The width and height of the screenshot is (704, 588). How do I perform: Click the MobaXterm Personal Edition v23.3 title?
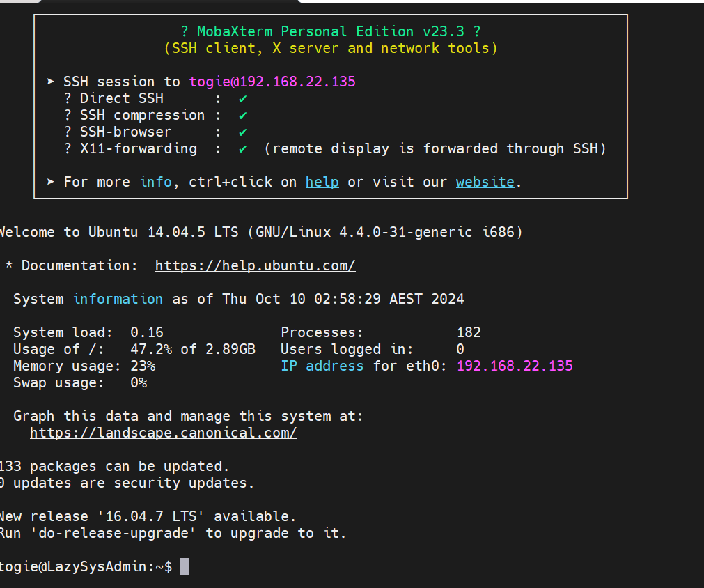(331, 31)
